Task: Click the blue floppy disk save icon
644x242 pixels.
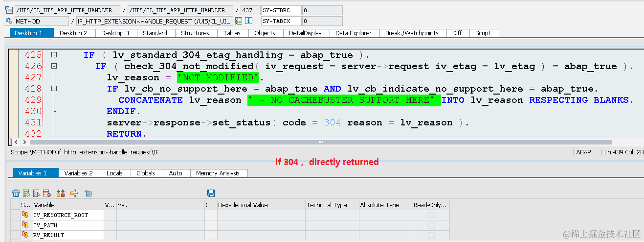Action: pyautogui.click(x=211, y=193)
